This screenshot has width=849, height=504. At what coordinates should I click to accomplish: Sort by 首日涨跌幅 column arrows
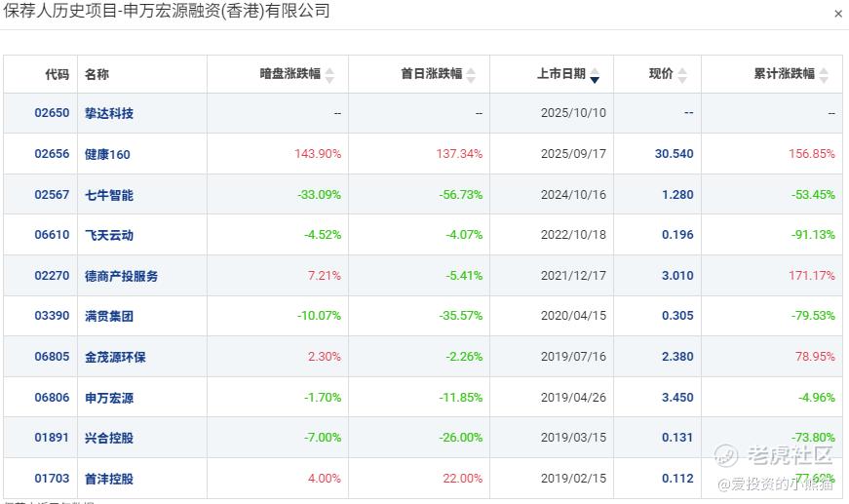[471, 75]
